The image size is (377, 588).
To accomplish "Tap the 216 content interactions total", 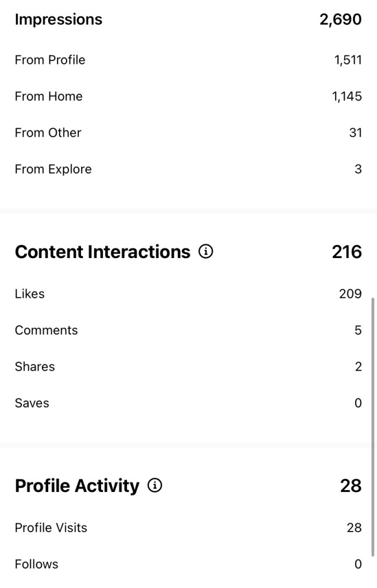I will tap(347, 252).
